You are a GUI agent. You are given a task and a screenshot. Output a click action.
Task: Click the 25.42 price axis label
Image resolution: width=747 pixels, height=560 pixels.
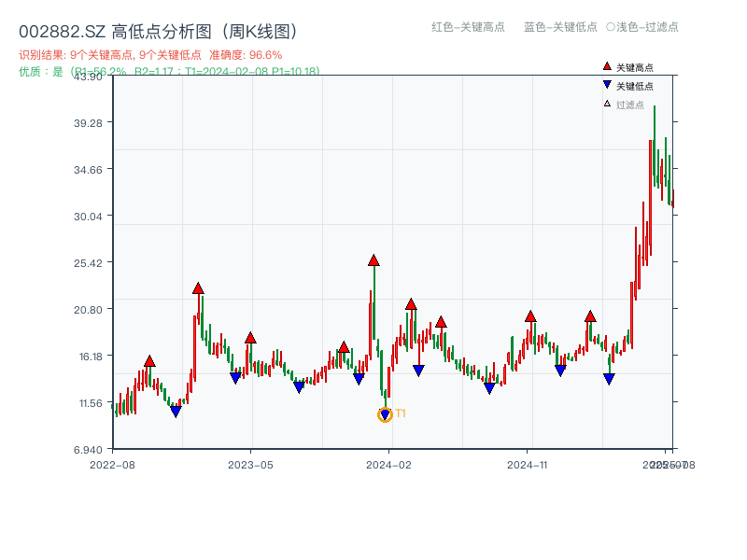point(88,263)
